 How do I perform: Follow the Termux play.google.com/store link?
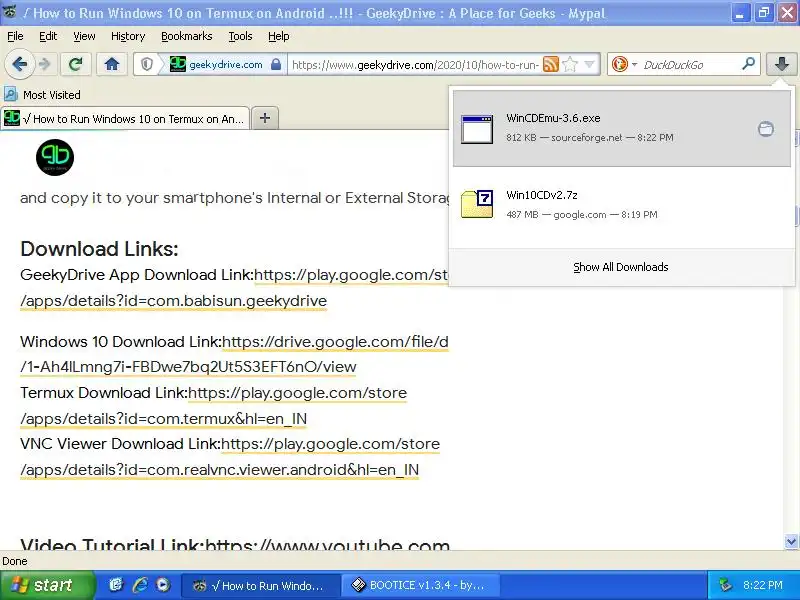point(213,406)
